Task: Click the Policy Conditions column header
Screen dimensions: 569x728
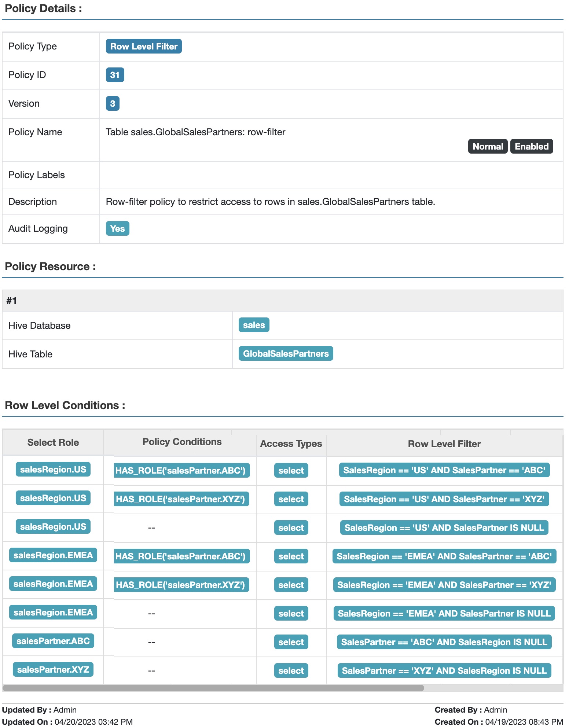Action: (182, 442)
